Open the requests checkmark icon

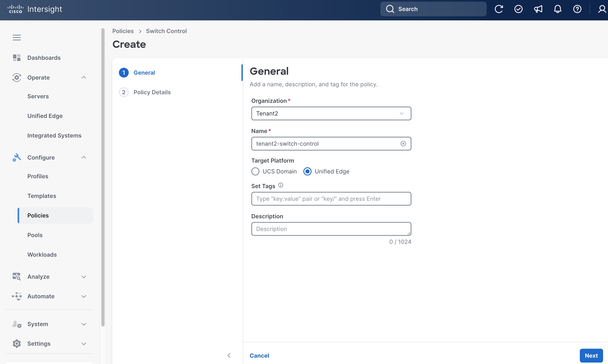click(x=518, y=9)
